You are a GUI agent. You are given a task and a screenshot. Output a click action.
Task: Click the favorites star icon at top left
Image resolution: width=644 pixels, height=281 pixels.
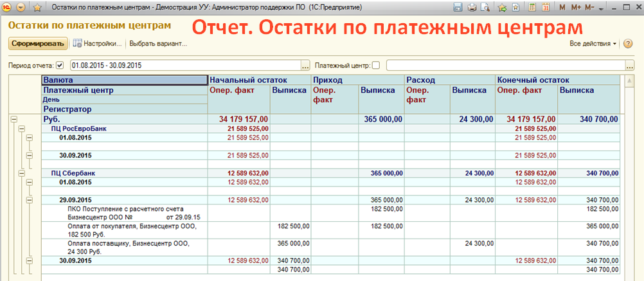[x=37, y=7]
